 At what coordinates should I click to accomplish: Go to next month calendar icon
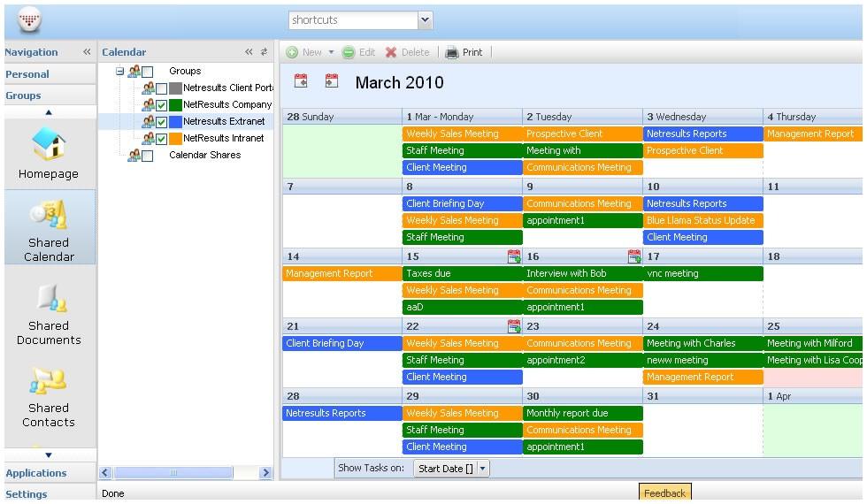[x=331, y=80]
